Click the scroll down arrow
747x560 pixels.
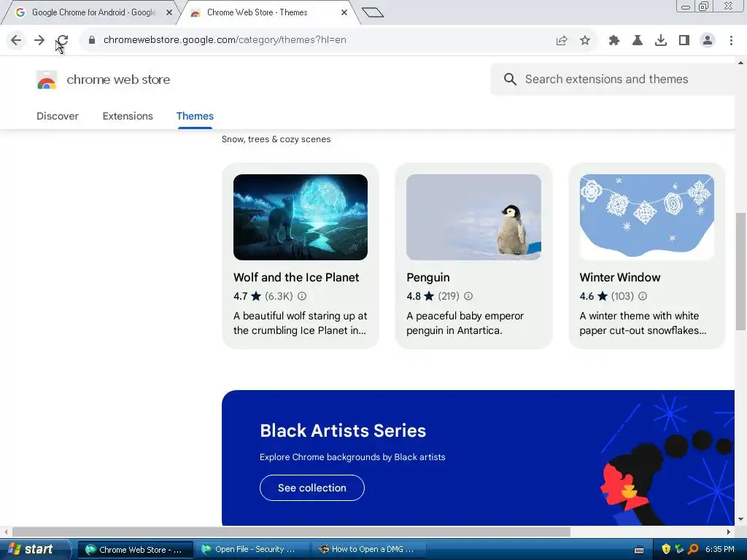[740, 519]
